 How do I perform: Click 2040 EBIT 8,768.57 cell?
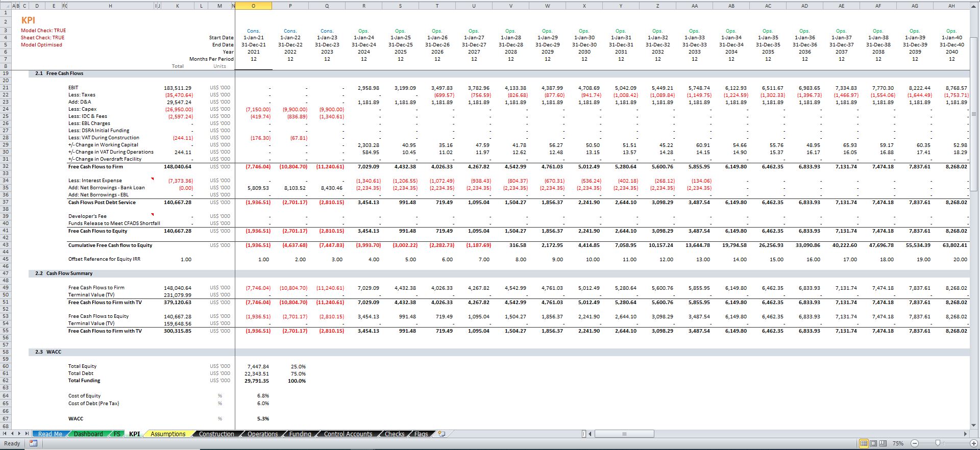(x=955, y=88)
